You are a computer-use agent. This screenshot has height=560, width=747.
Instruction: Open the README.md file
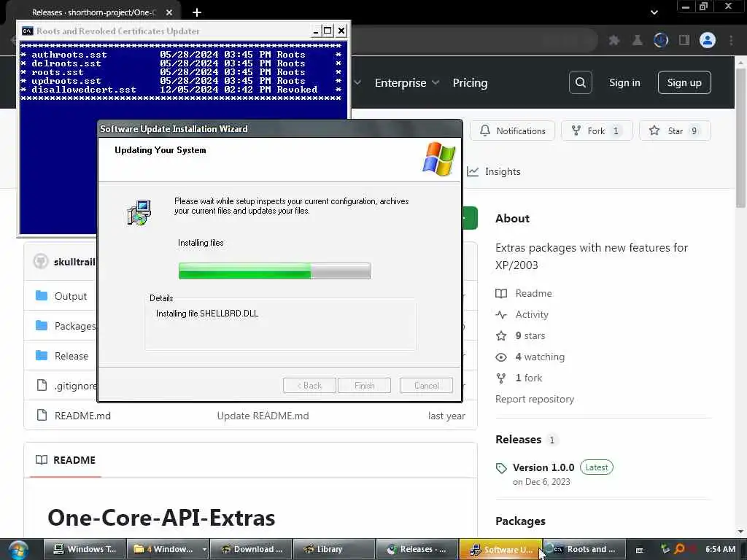[82, 416]
